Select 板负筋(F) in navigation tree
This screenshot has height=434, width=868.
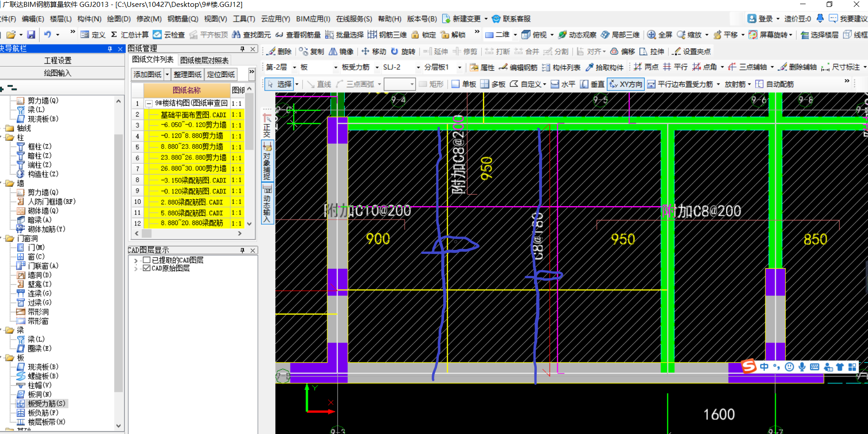pyautogui.click(x=43, y=412)
